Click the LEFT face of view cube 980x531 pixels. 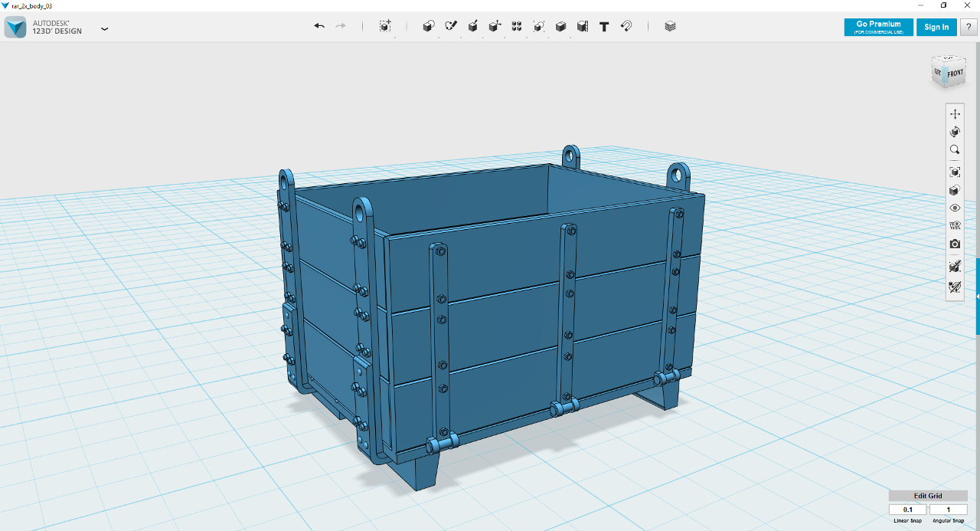click(938, 72)
